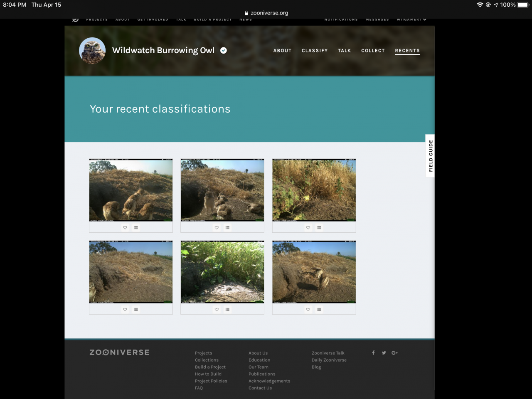Click the Zooniverse logo in top navigation
The image size is (532, 399).
click(x=75, y=20)
